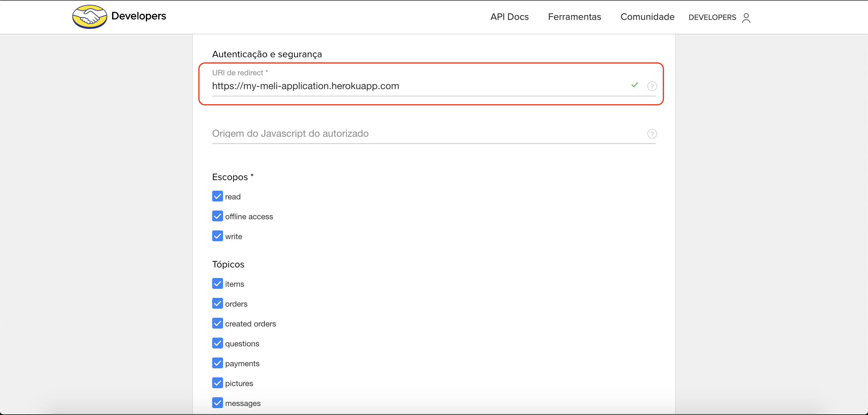868x415 pixels.
Task: Click the DEVELOPERS account link
Action: point(712,17)
